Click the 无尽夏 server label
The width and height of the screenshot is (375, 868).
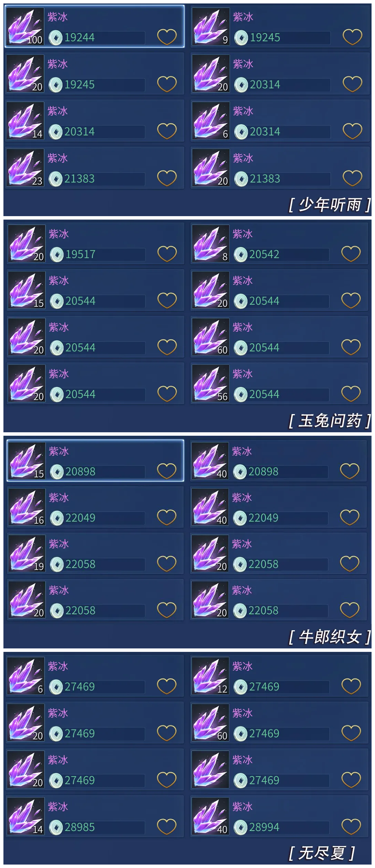(322, 853)
